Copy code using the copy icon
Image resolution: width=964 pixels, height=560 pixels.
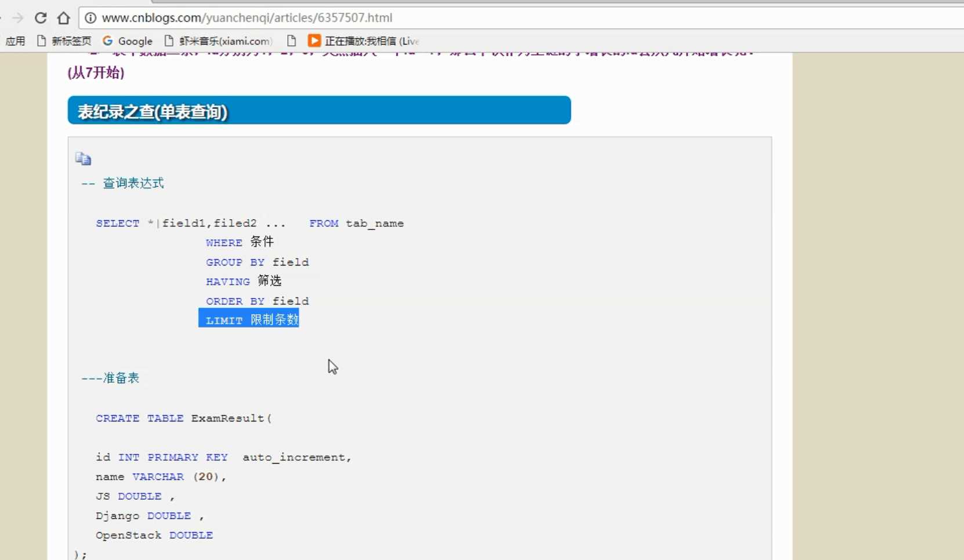(83, 158)
